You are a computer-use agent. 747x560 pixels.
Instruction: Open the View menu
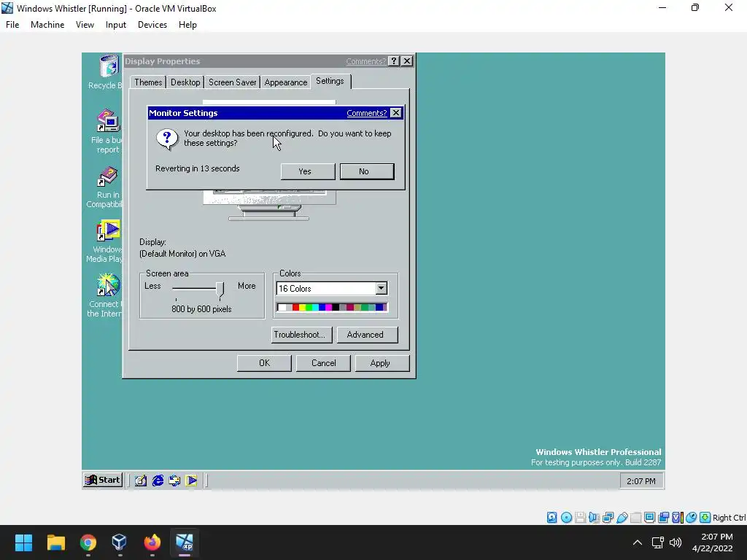[85, 25]
